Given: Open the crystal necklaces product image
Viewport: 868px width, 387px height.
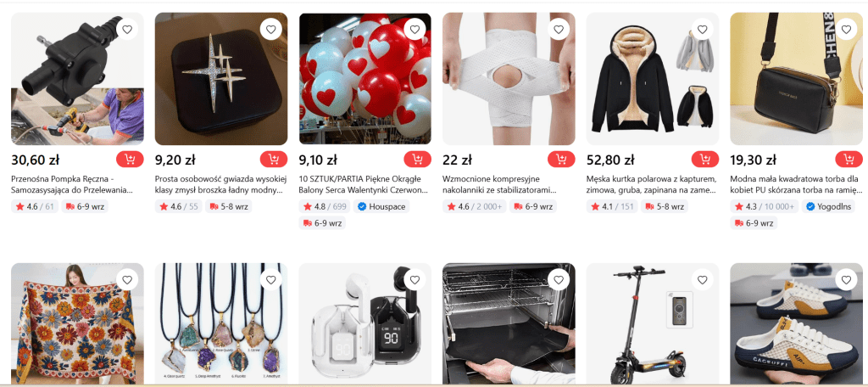Looking at the screenshot, I should pos(221,324).
